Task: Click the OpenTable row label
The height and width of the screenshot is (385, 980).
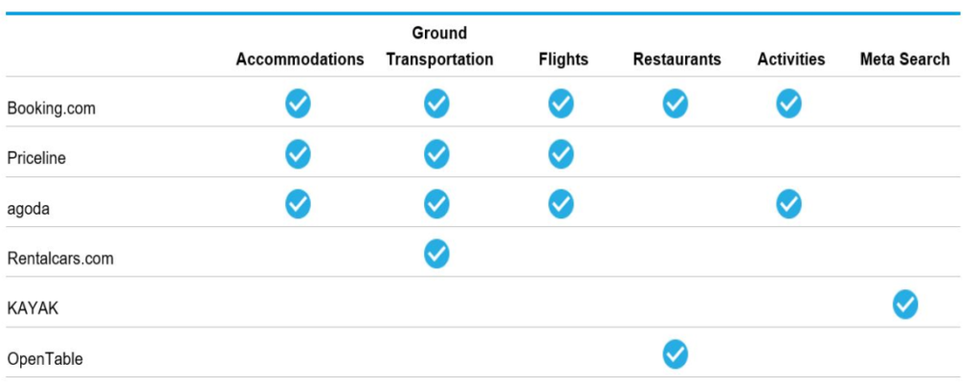Action: pos(45,359)
